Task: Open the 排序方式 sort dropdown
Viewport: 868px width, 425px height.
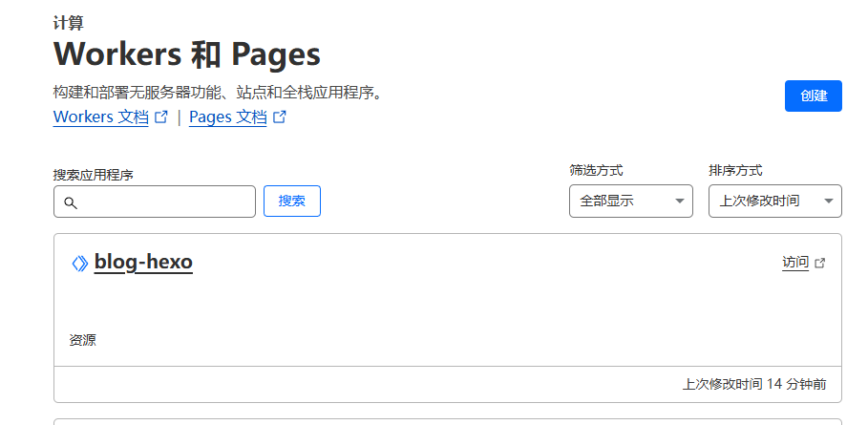Action: tap(773, 202)
